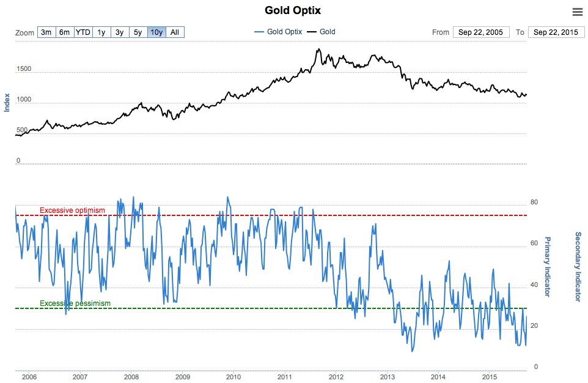Select the 3m zoom range

click(x=46, y=32)
